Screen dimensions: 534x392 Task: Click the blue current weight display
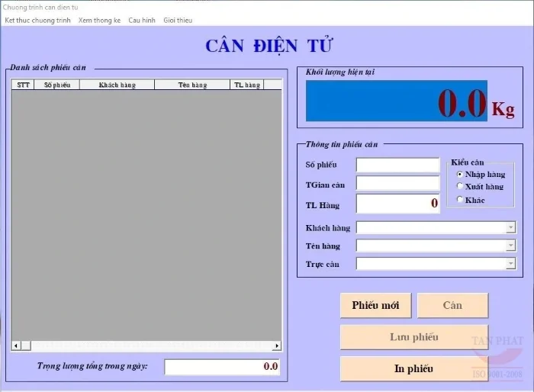pos(397,101)
